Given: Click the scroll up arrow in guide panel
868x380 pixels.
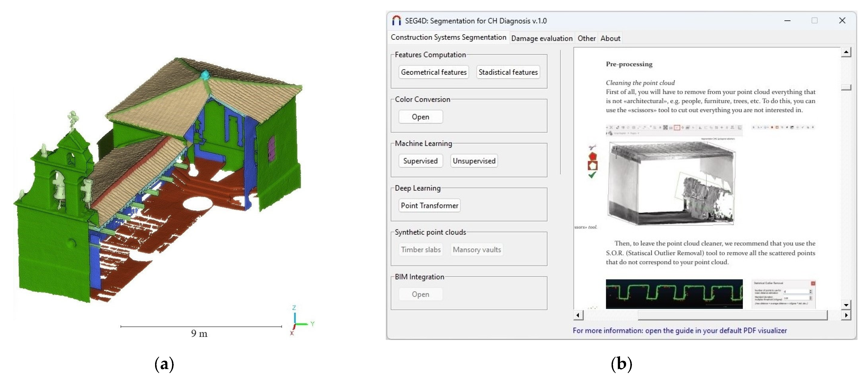Looking at the screenshot, I should [x=846, y=52].
